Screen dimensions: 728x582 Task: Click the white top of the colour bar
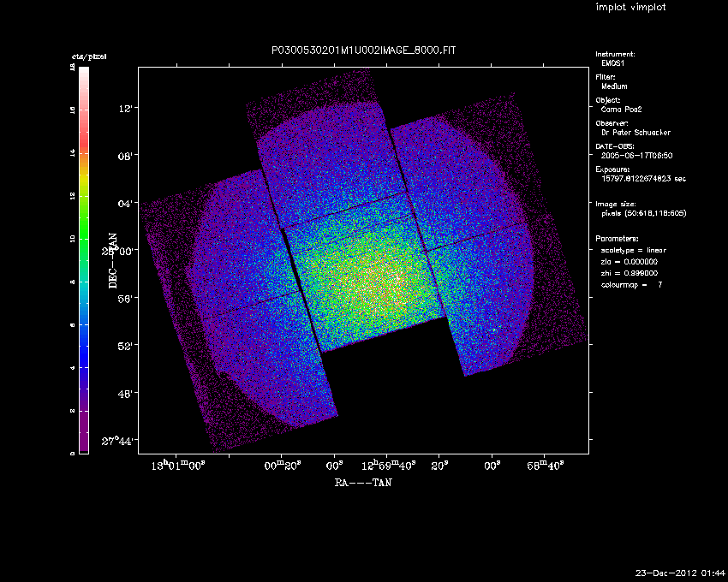pos(83,73)
